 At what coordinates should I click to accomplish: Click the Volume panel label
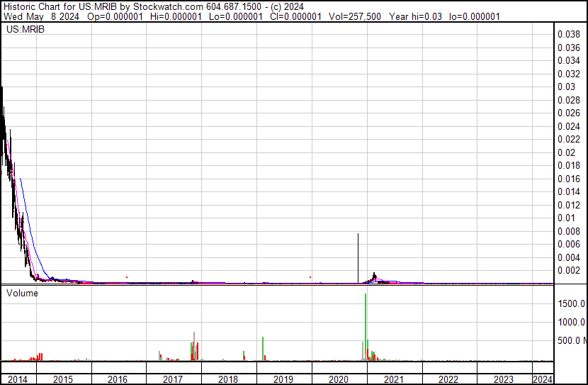(x=22, y=293)
